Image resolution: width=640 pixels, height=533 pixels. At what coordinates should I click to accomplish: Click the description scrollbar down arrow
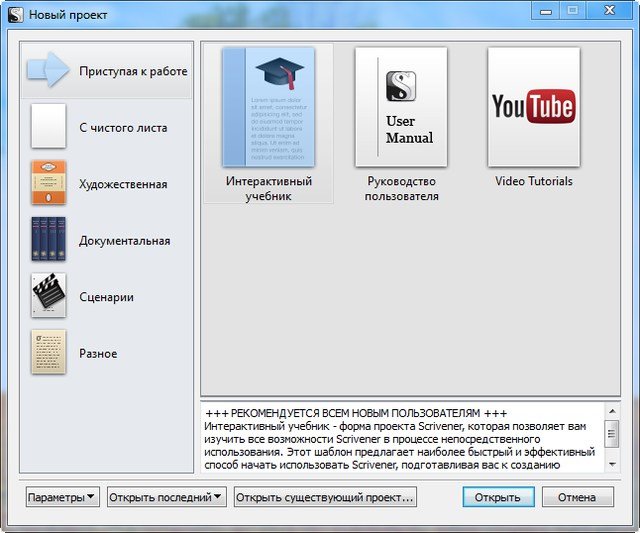612,464
